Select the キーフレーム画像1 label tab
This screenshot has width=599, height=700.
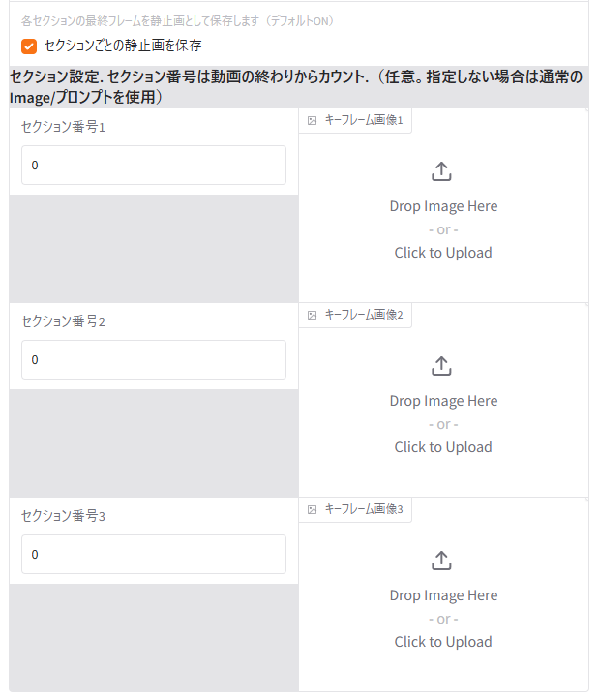tap(362, 121)
